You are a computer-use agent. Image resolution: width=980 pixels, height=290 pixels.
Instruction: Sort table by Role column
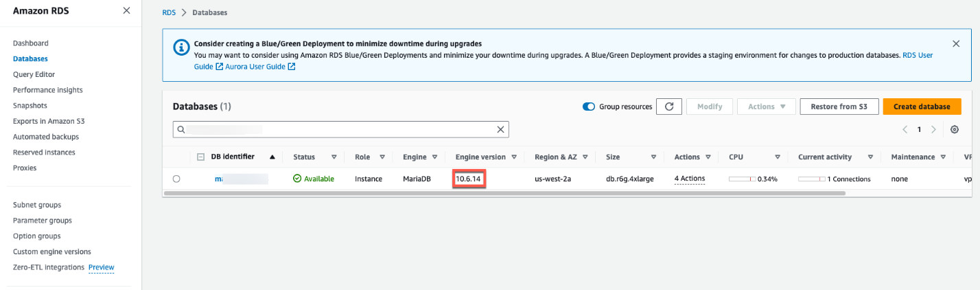point(382,157)
